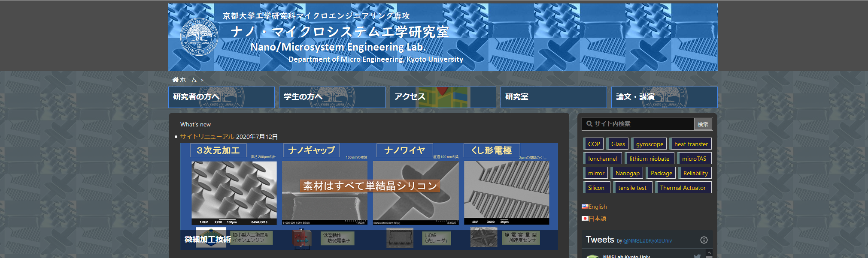Select the gyroscope tag

point(649,144)
